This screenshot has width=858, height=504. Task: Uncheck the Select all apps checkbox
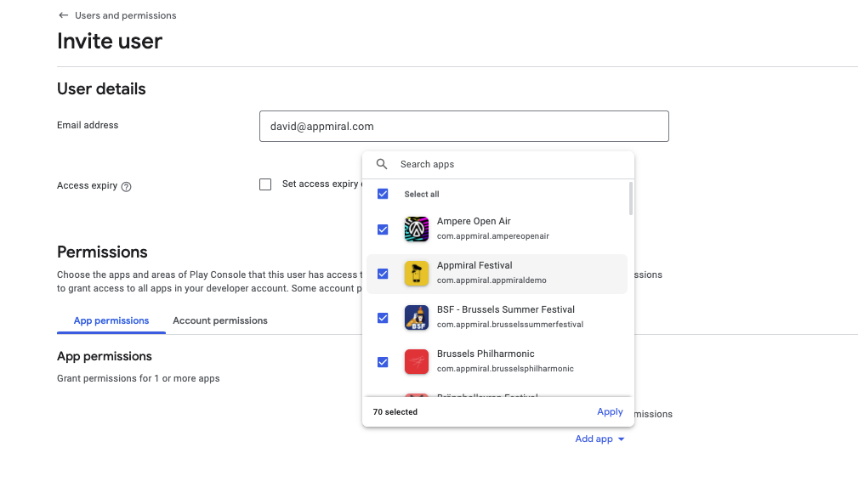point(383,194)
